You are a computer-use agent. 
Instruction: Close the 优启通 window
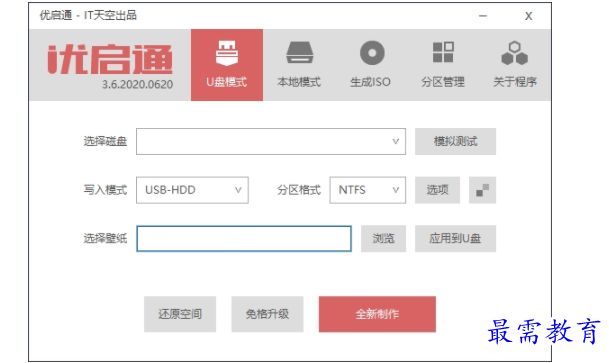click(x=528, y=16)
